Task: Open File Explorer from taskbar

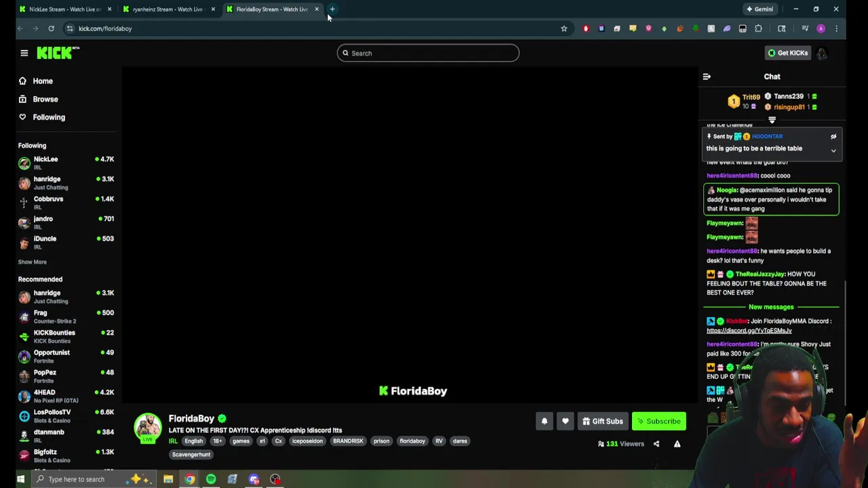Action: pos(168,479)
